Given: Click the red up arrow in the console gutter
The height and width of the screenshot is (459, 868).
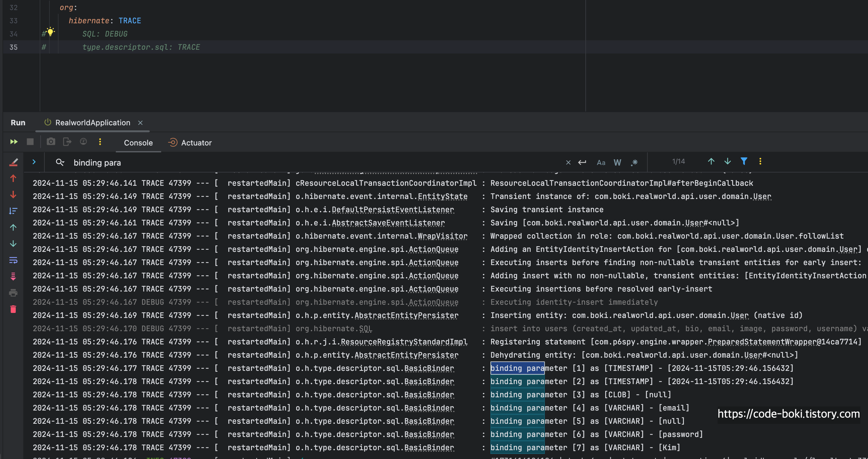Looking at the screenshot, I should [13, 178].
